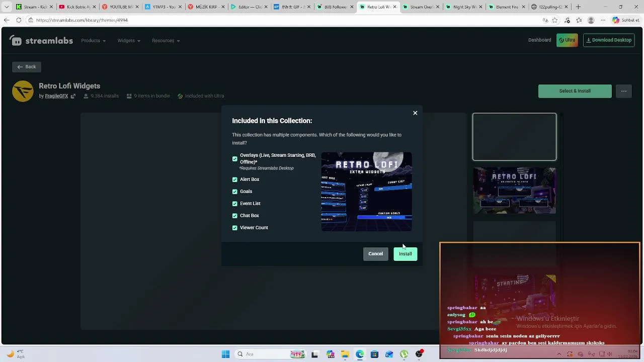Toggle the Viewer Count checkbox

235,228
